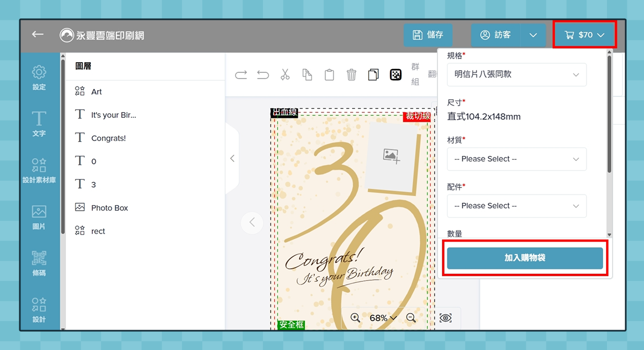644x350 pixels.
Task: Go back using the left arrow icon
Action: pyautogui.click(x=38, y=34)
